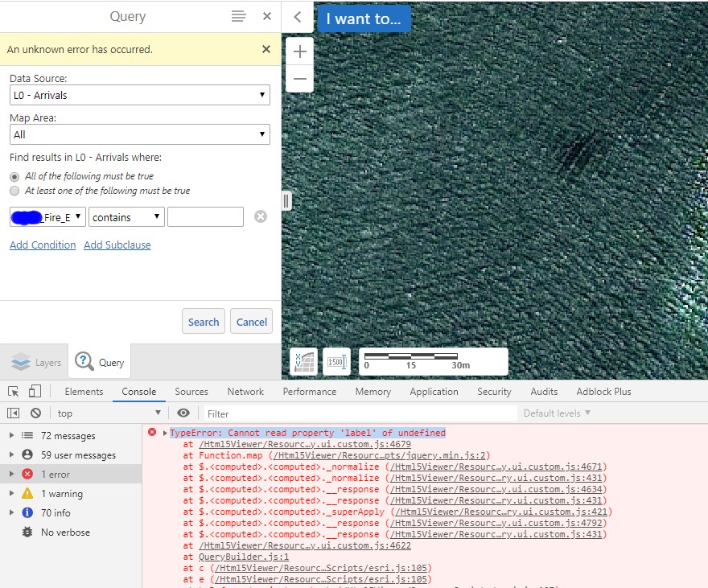Open the 'top' JavaScript context dropdown
Viewport: 708px width, 588px height.
pos(109,413)
